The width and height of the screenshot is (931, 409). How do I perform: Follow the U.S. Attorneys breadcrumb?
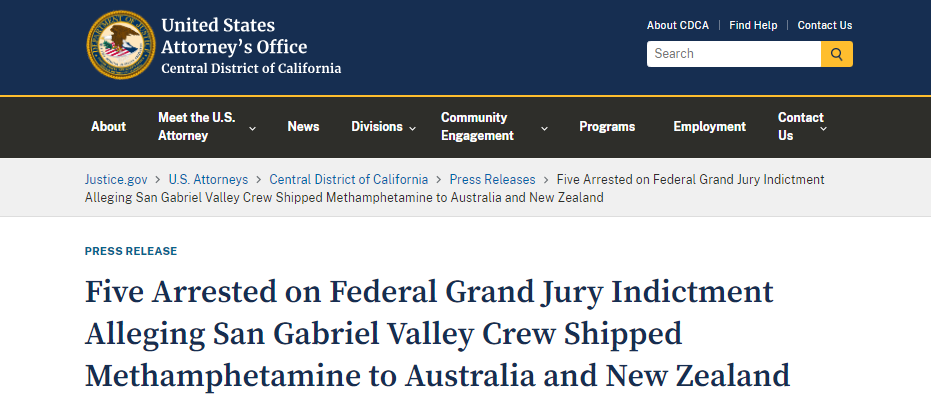coord(208,179)
